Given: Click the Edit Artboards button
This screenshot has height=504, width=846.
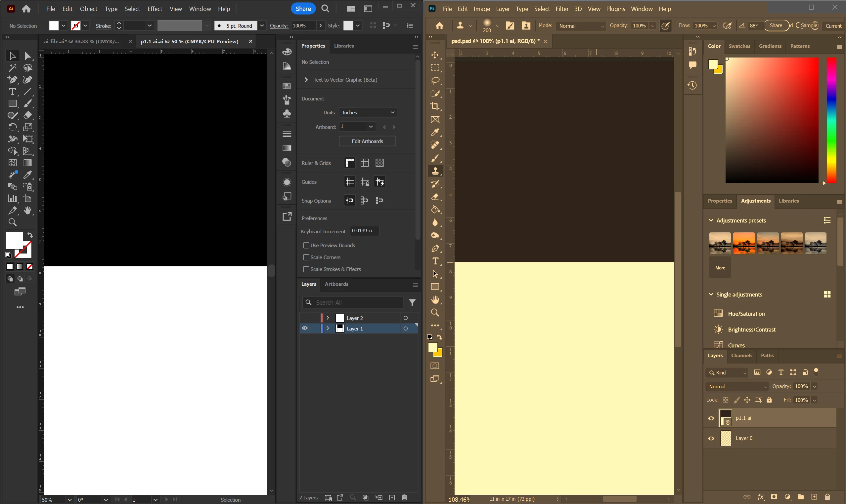Looking at the screenshot, I should tap(367, 141).
